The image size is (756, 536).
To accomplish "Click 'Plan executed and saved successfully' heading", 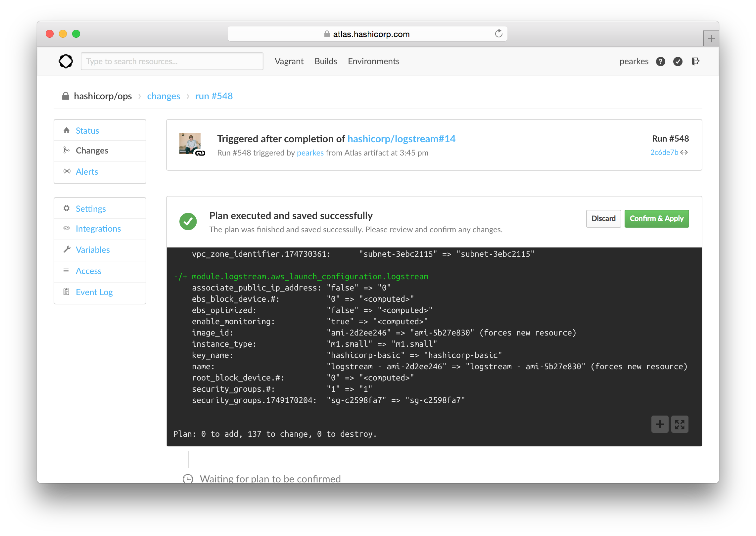I will pos(291,216).
